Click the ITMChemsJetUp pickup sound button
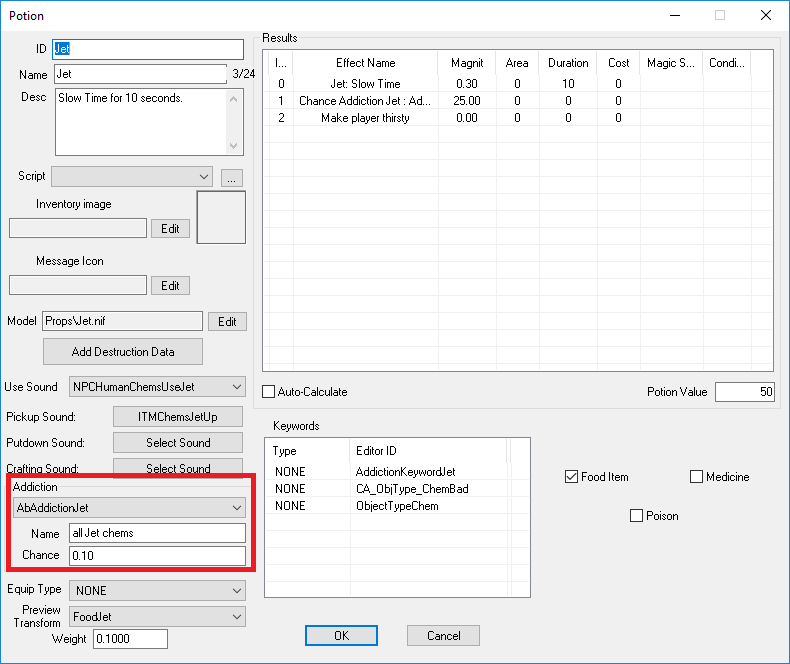The image size is (790, 664). coord(178,417)
